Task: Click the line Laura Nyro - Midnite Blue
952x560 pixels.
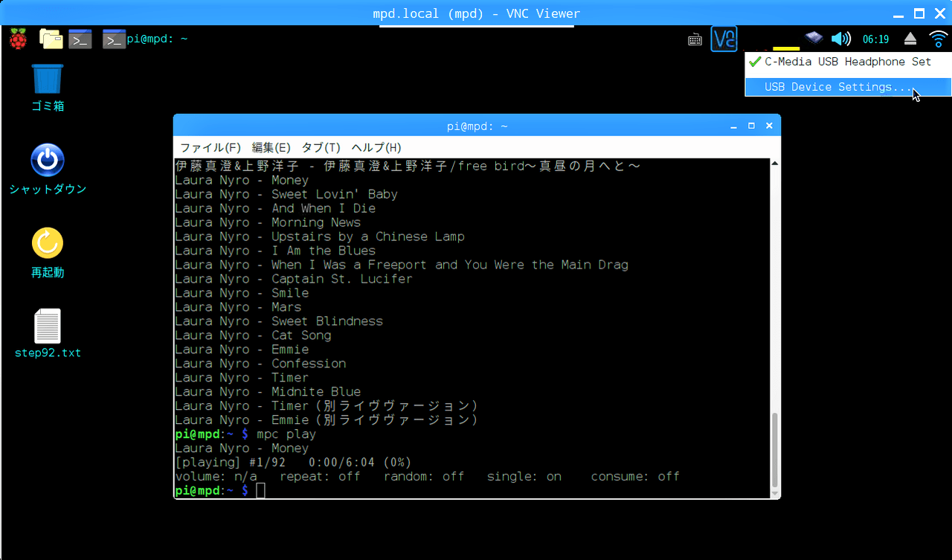Action: click(x=268, y=392)
